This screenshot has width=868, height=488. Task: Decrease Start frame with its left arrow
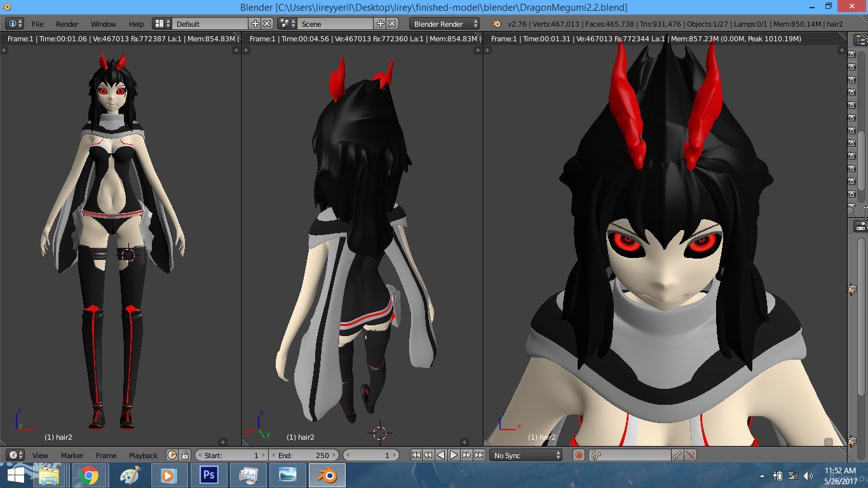tap(200, 455)
